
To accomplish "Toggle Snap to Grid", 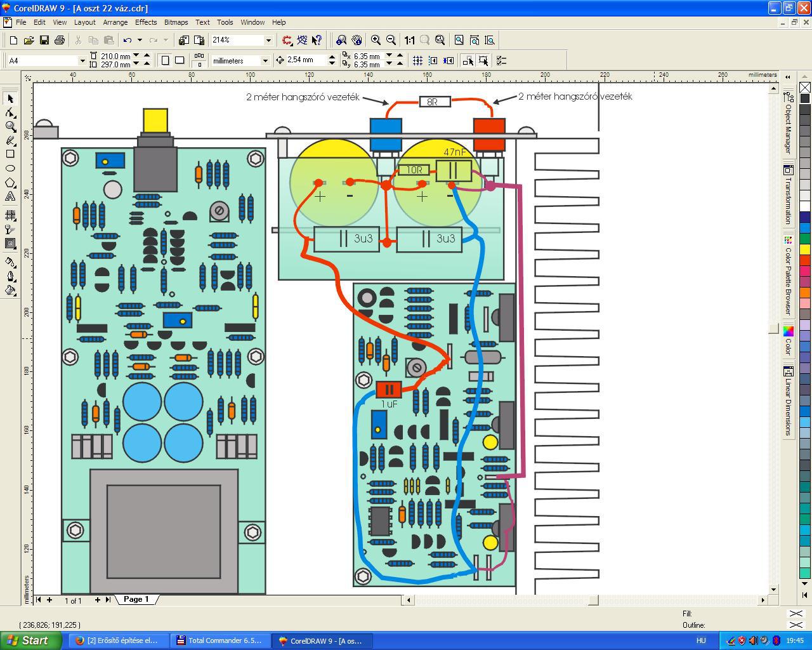I will click(x=418, y=60).
